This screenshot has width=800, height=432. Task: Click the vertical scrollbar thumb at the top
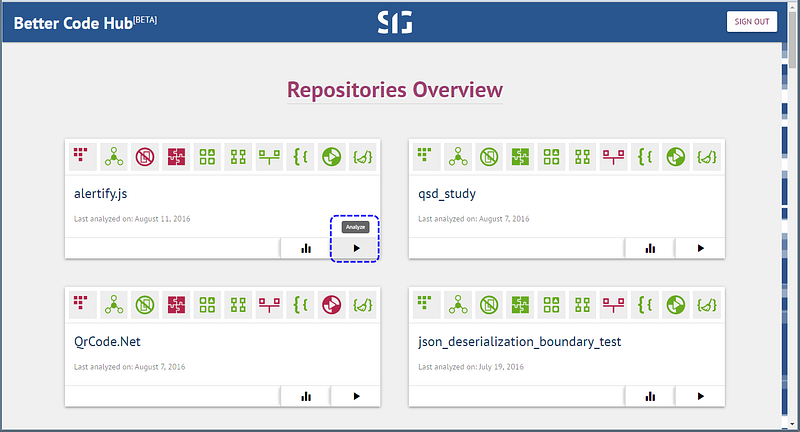coord(792,39)
